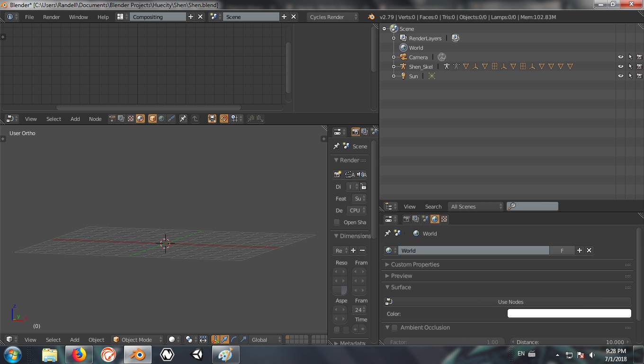Toggle node editor backdrop icon
Image resolution: width=644 pixels, height=364 pixels.
[212, 118]
